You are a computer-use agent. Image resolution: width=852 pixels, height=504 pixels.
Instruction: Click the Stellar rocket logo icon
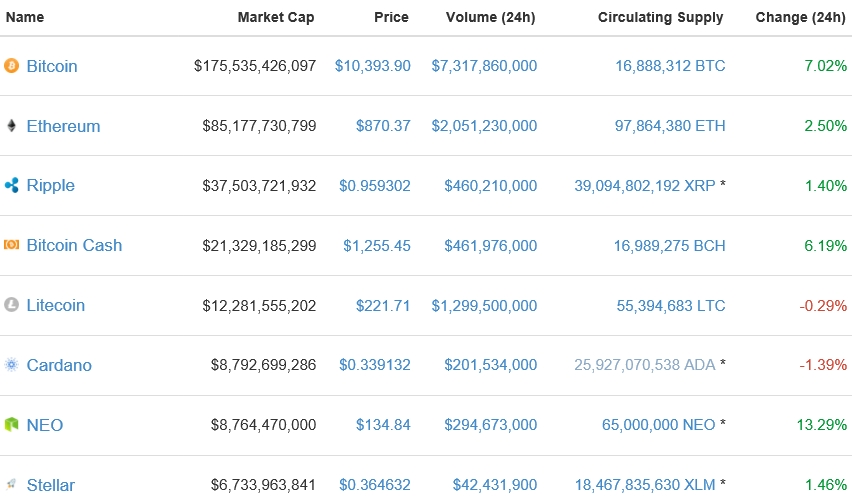coord(12,485)
